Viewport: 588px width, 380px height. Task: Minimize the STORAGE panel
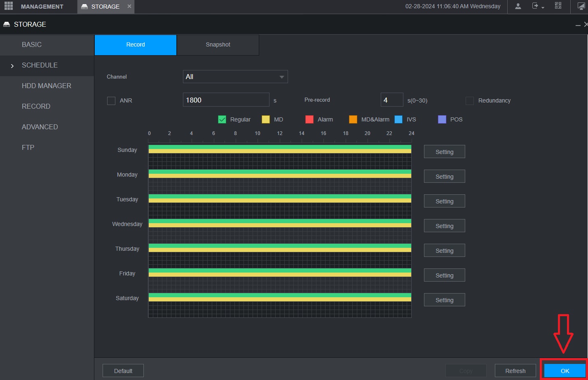tap(578, 25)
